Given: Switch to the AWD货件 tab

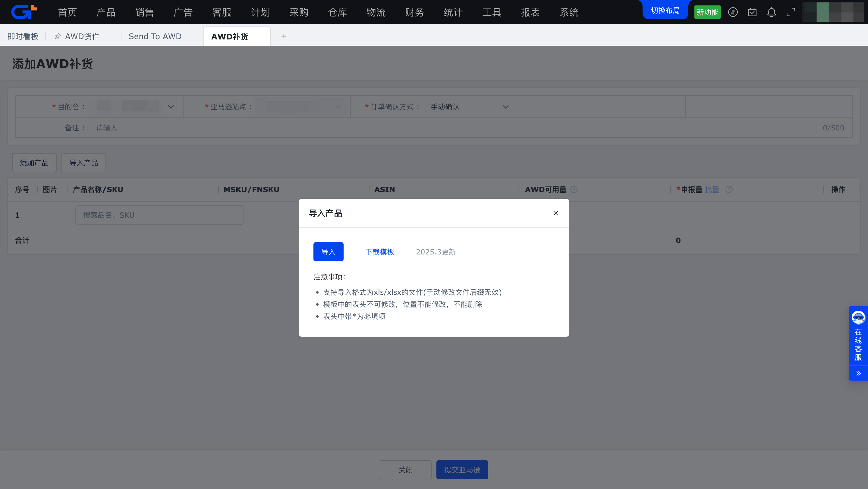Looking at the screenshot, I should (x=82, y=36).
